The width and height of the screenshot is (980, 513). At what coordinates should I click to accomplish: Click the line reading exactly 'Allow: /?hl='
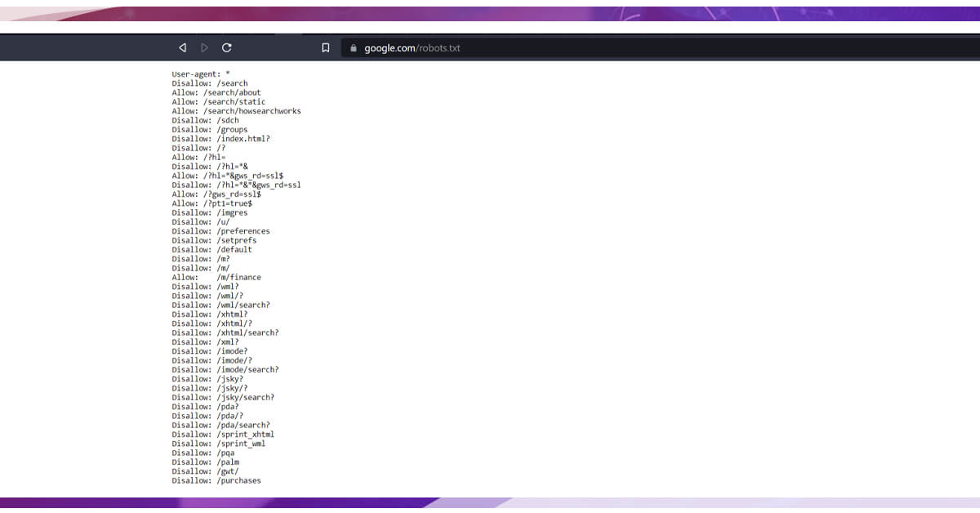pyautogui.click(x=198, y=157)
